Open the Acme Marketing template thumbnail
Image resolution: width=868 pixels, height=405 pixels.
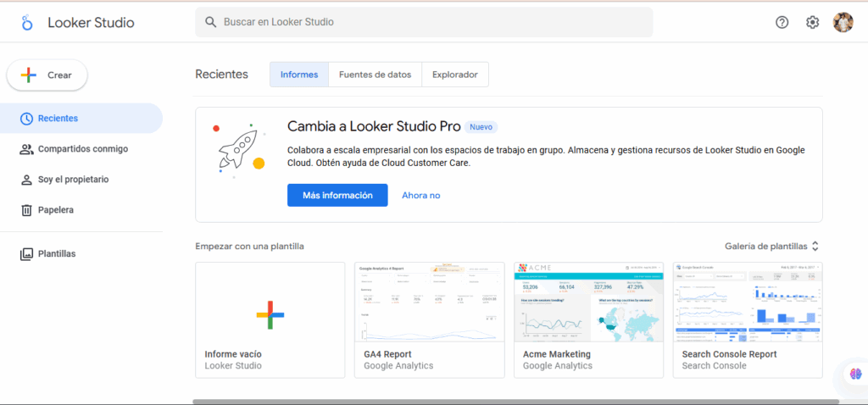pos(588,302)
